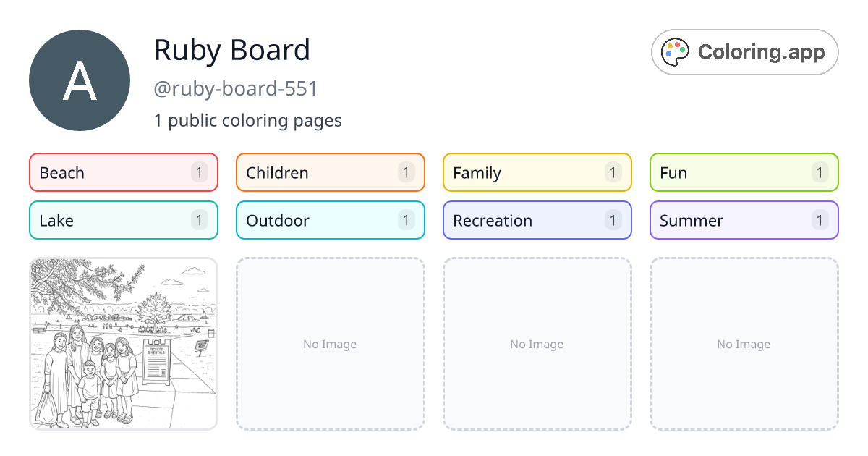Click the count badge on the Summer tag
The image size is (868, 456).
click(820, 220)
